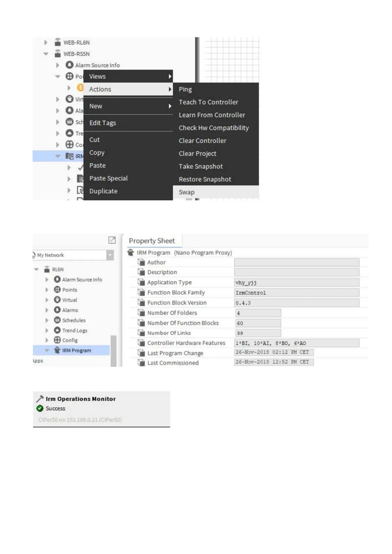Screen dimensions: 392x554
Task: Select Take Snapshot action
Action: pos(216,166)
